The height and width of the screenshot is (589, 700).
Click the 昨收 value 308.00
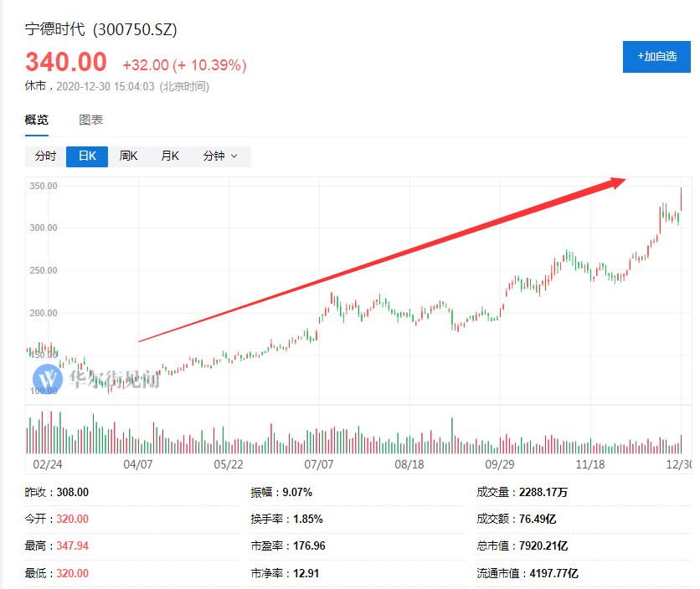tap(72, 492)
